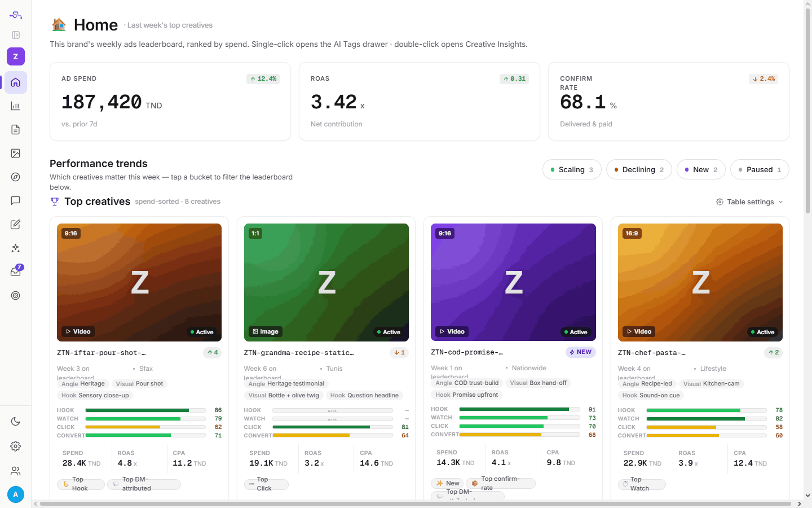Click the vertical page scrollbar
The width and height of the screenshot is (812, 508).
(x=807, y=110)
